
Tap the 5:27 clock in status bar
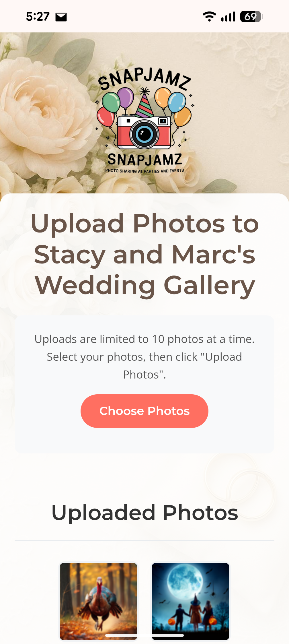[38, 17]
